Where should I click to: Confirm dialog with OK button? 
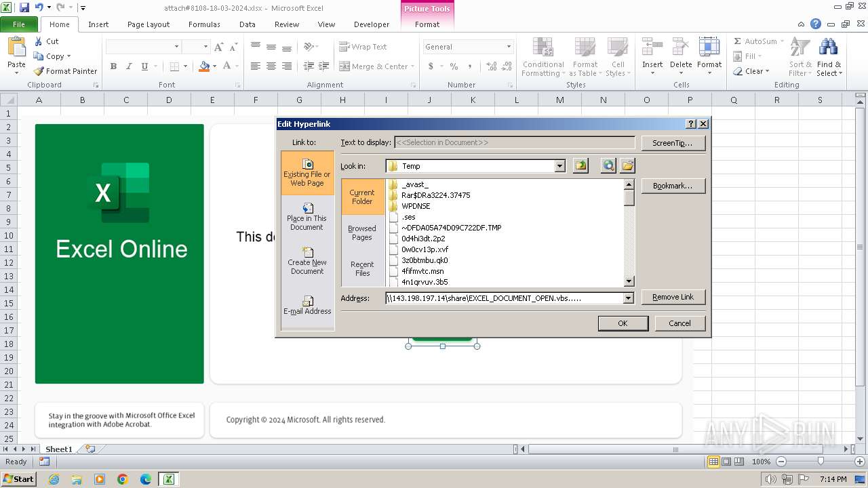(623, 323)
